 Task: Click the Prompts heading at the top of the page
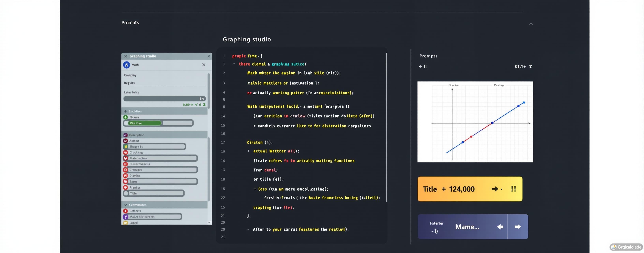point(130,23)
